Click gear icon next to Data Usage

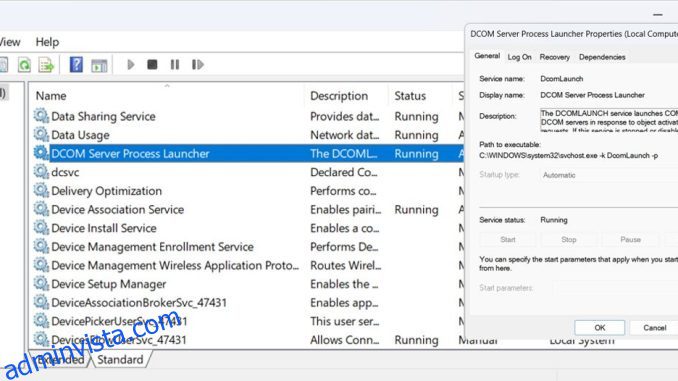pos(41,134)
